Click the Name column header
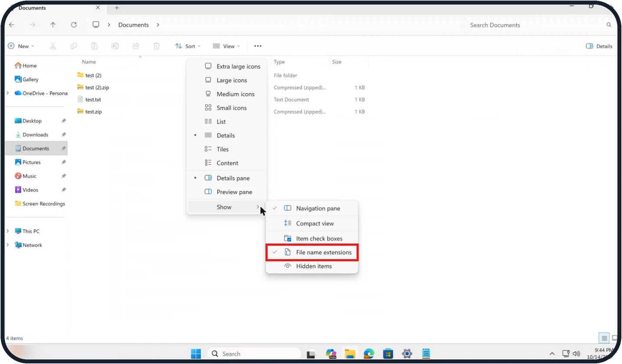Screen dimensions: 622x364 click(89, 62)
